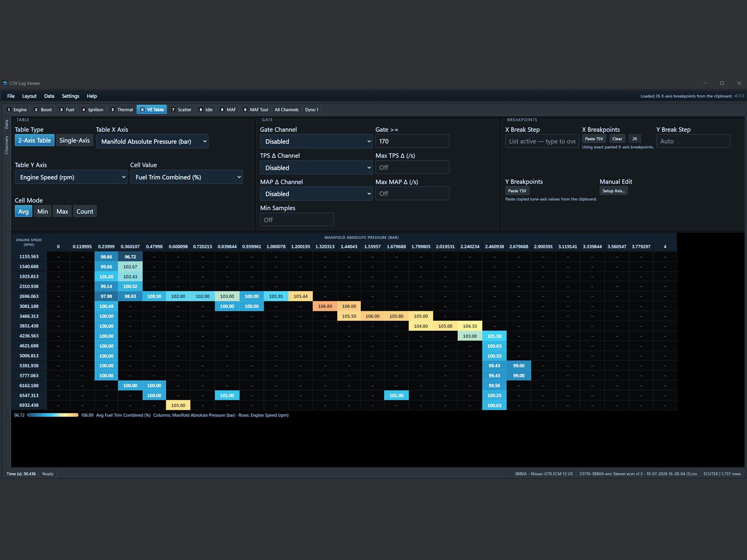
Task: Select cell 104.33 in row 3851.438
Action: pyautogui.click(x=470, y=326)
